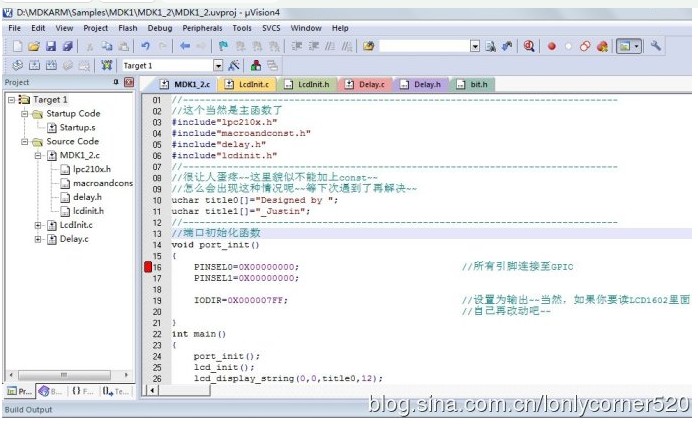Select Startup.s in the project tree
This screenshot has width=698, height=424.
77,127
